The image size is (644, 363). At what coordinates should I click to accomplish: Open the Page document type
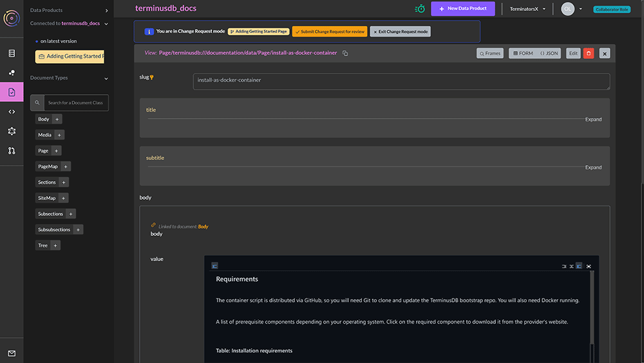point(43,151)
